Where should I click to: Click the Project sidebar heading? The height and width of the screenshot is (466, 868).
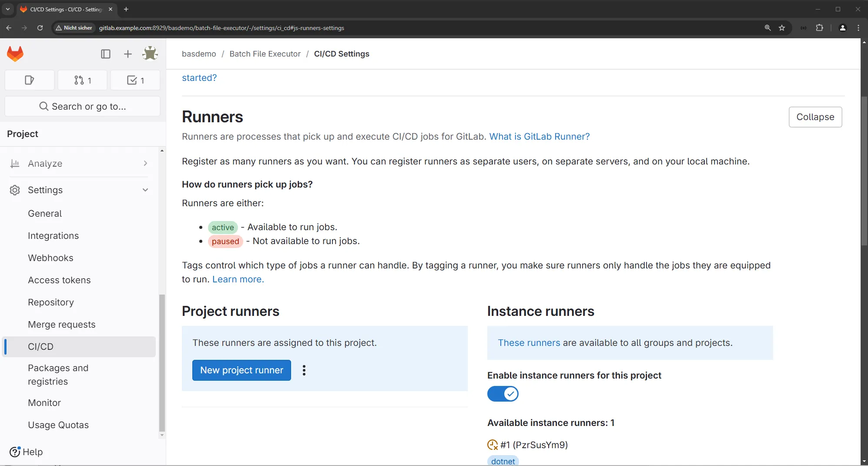23,134
